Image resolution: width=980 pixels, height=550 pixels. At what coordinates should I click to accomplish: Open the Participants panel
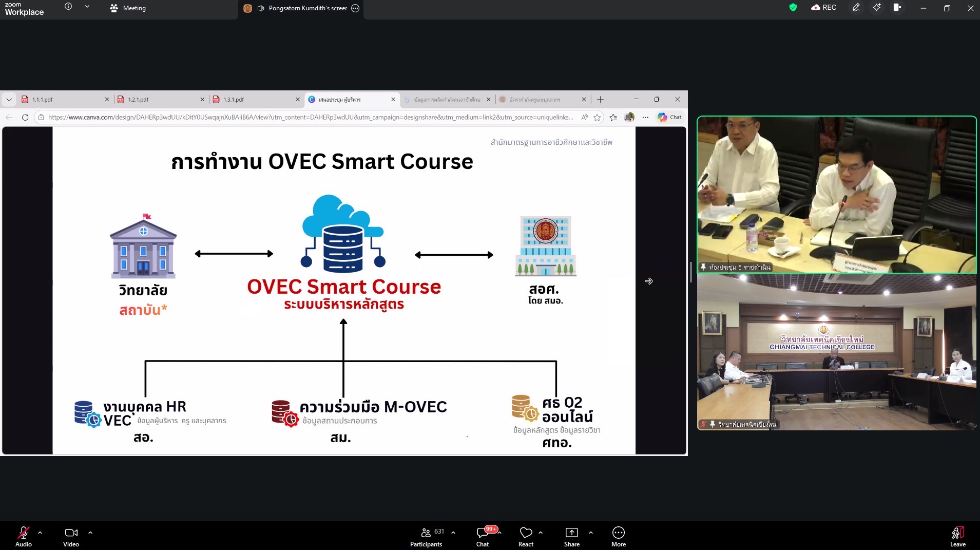[426, 536]
